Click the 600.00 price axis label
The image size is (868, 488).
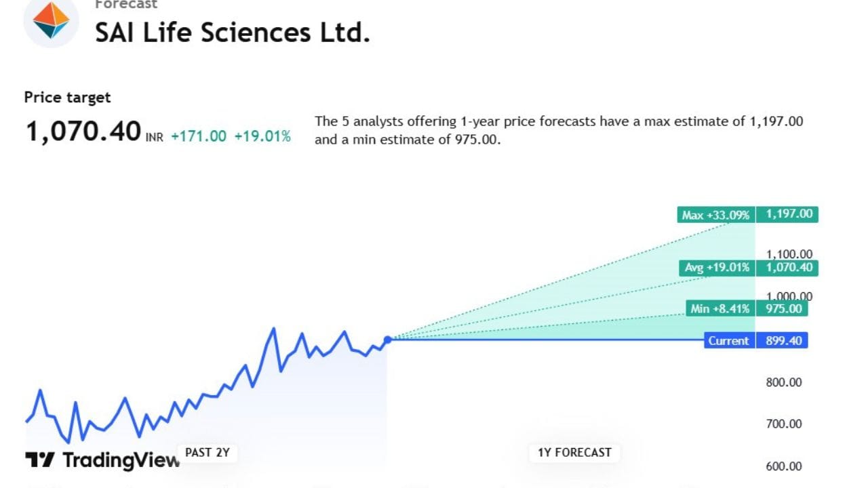[784, 466]
